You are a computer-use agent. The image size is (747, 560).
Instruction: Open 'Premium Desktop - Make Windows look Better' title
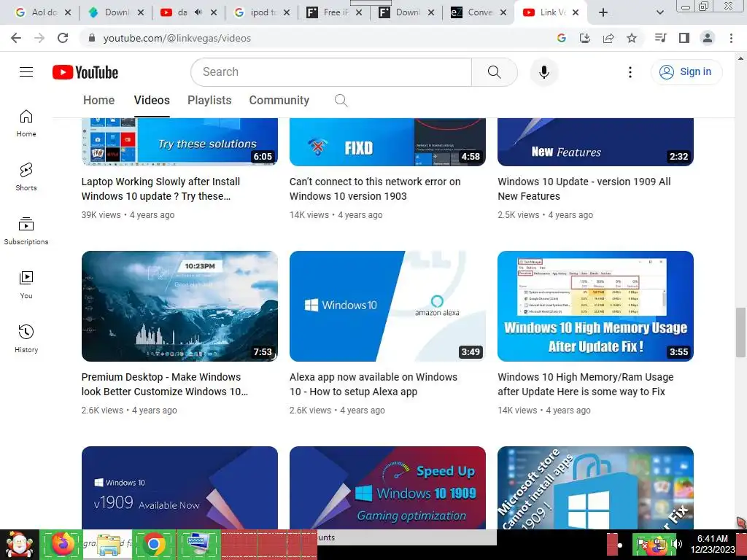[164, 384]
